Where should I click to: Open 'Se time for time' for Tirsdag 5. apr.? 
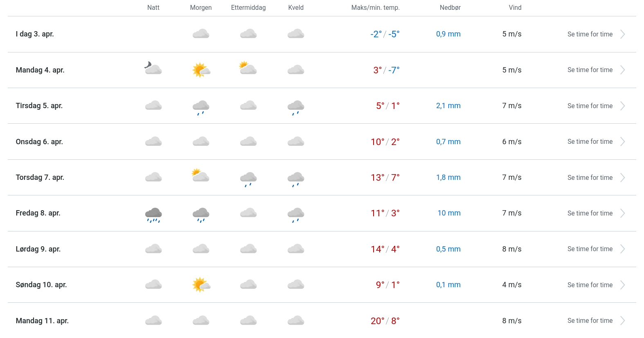click(590, 106)
